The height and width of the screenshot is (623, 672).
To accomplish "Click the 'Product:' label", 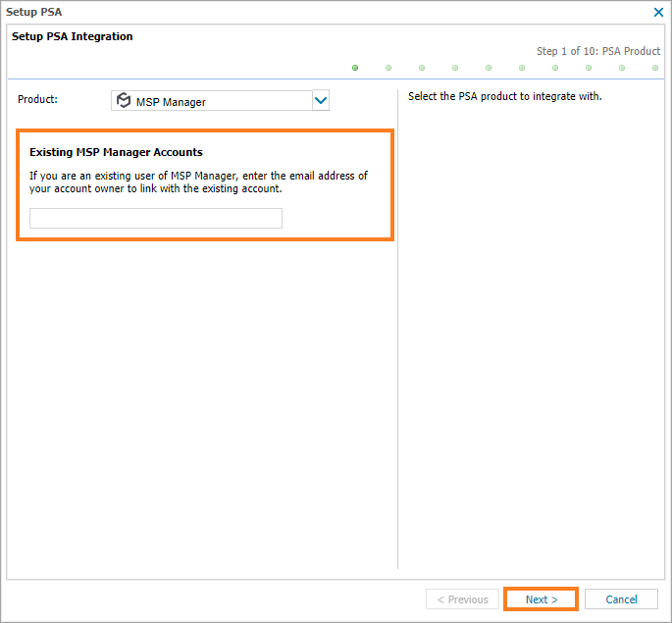I will click(37, 99).
